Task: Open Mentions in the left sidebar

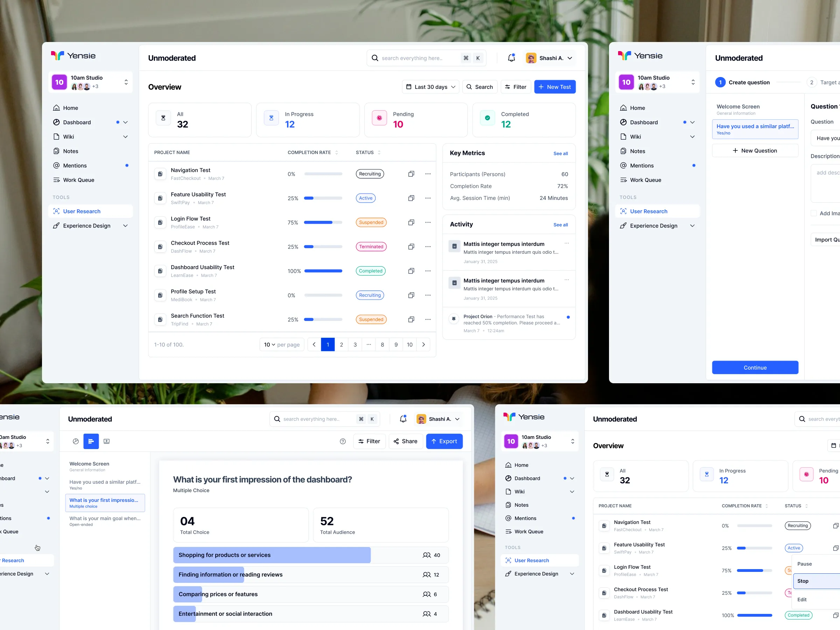Action: tap(75, 166)
